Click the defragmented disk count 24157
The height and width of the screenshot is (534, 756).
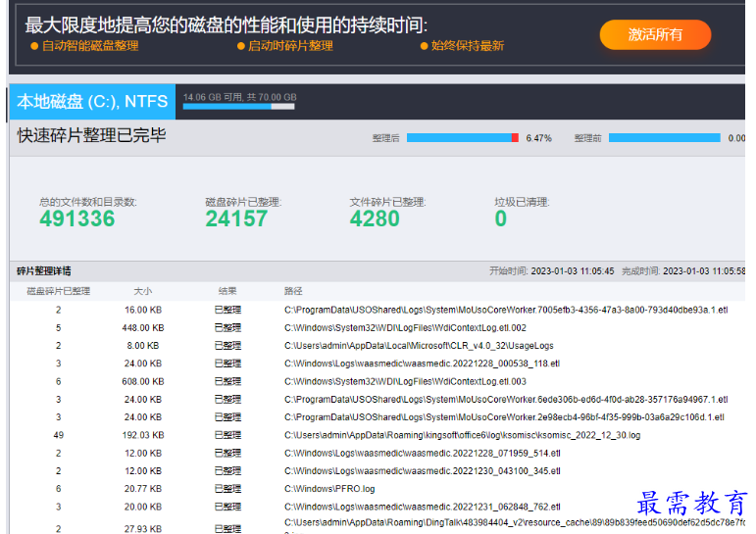236,218
